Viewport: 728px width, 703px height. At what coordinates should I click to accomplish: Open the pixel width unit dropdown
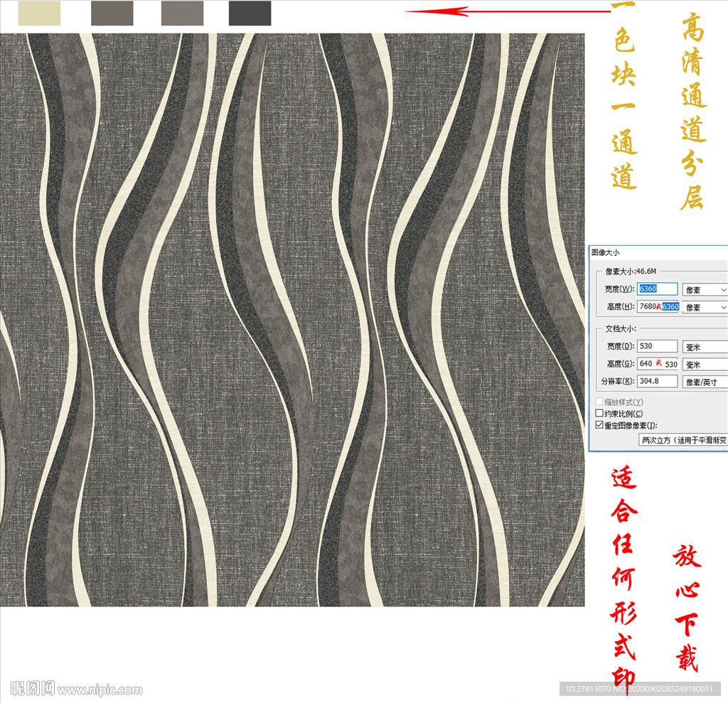(705, 290)
